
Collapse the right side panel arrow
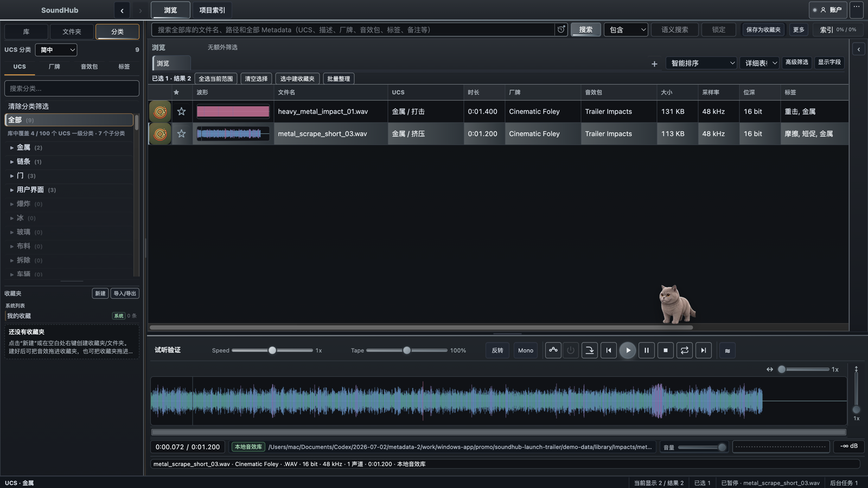pyautogui.click(x=858, y=49)
